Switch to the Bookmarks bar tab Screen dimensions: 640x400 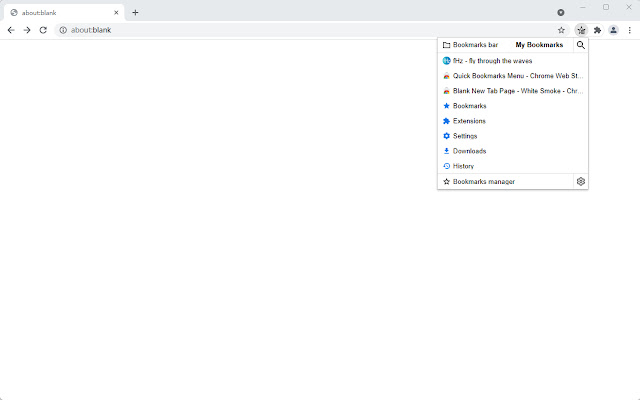[471, 45]
